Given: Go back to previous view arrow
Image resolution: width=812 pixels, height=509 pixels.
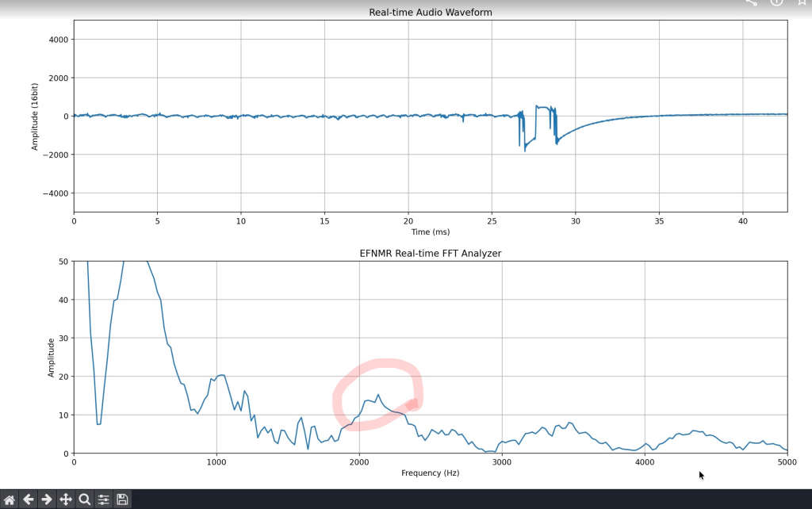Looking at the screenshot, I should click(28, 499).
